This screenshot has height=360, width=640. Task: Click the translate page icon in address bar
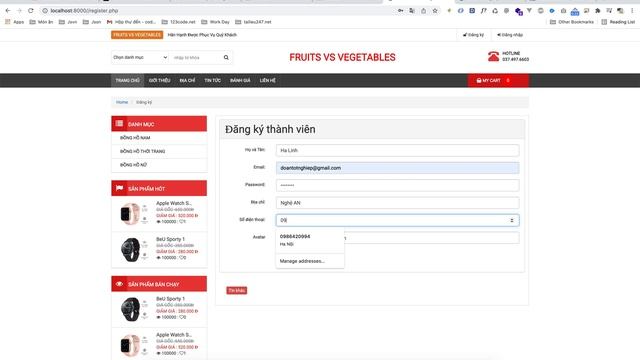point(412,11)
